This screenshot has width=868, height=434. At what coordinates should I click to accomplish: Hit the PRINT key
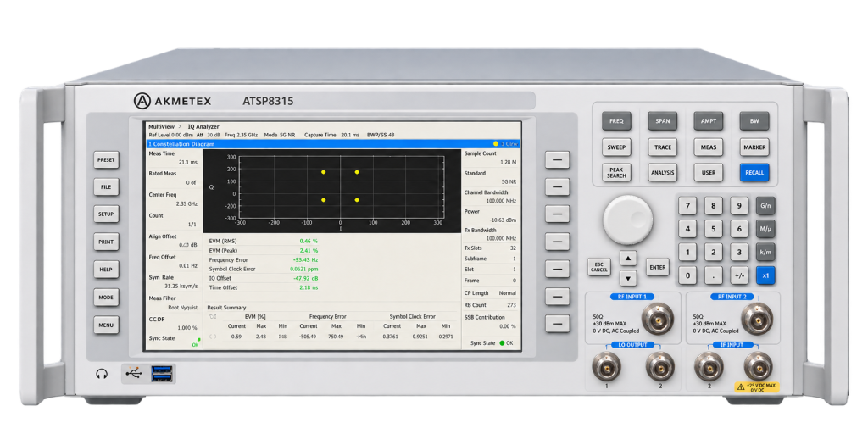pyautogui.click(x=106, y=242)
